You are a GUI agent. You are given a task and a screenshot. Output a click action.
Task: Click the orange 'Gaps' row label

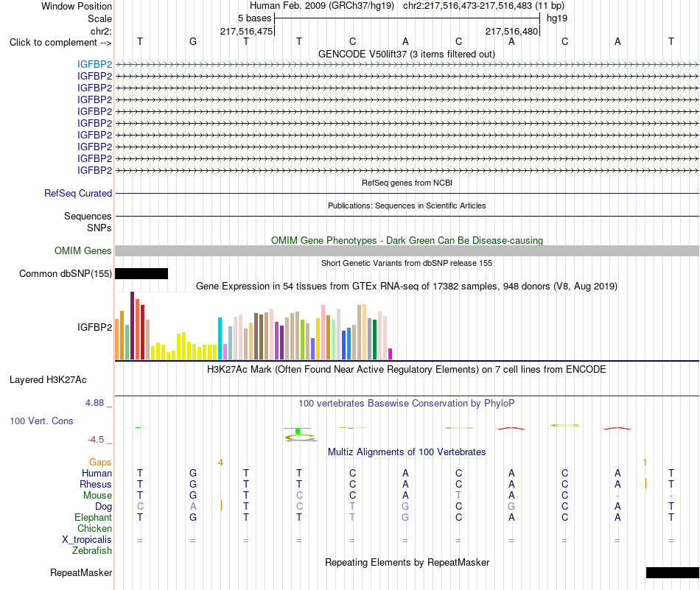tap(100, 462)
